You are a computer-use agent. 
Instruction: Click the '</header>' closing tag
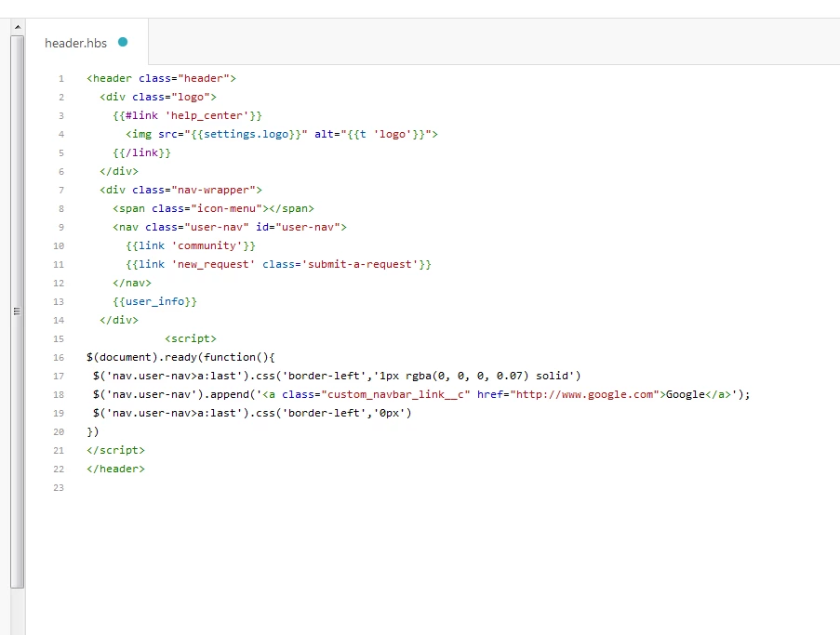click(x=115, y=469)
